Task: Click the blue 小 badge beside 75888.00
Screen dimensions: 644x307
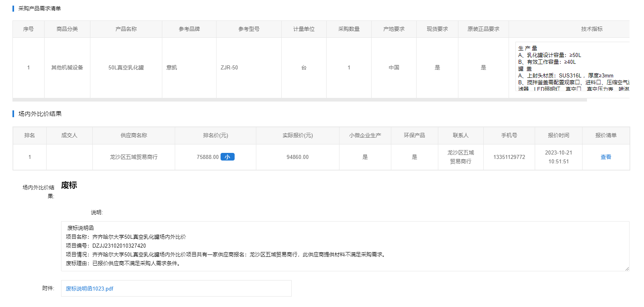Action: (227, 157)
